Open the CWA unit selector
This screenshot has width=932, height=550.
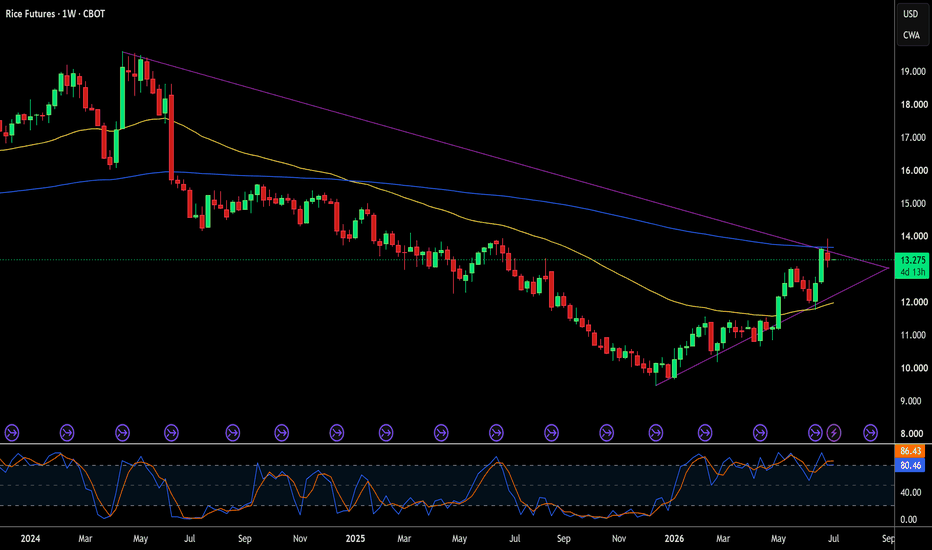[x=911, y=35]
